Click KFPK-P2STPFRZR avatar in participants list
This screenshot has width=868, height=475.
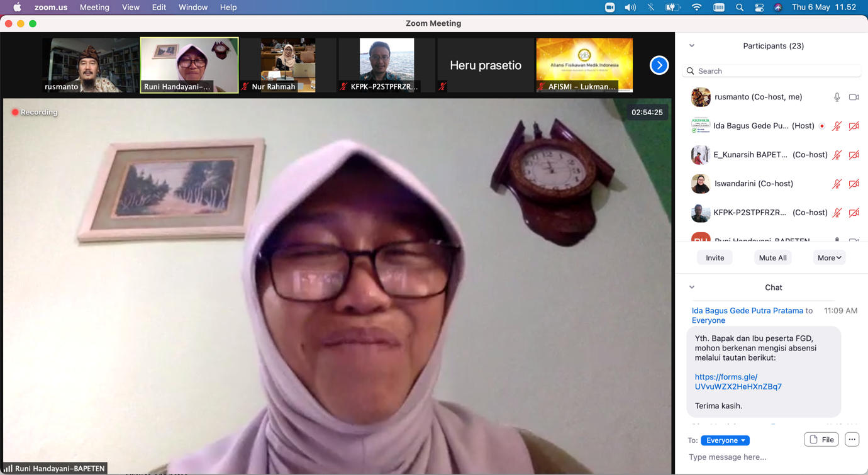coord(701,213)
